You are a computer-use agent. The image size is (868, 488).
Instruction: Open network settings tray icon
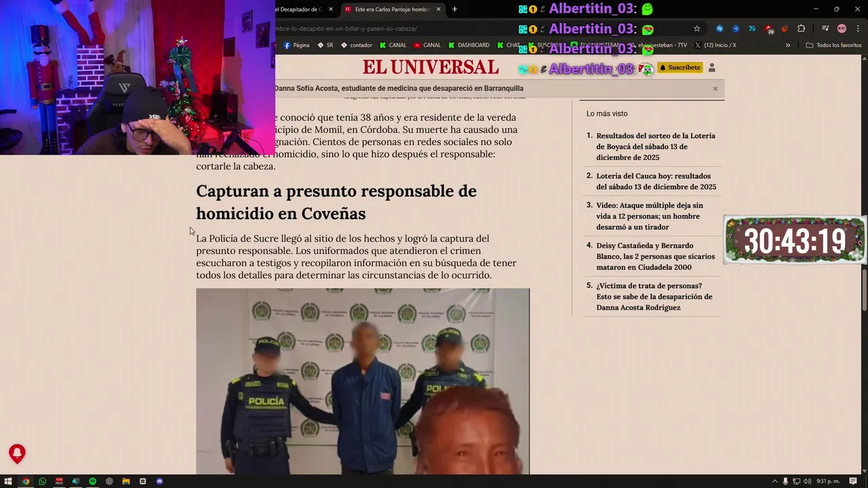(797, 481)
